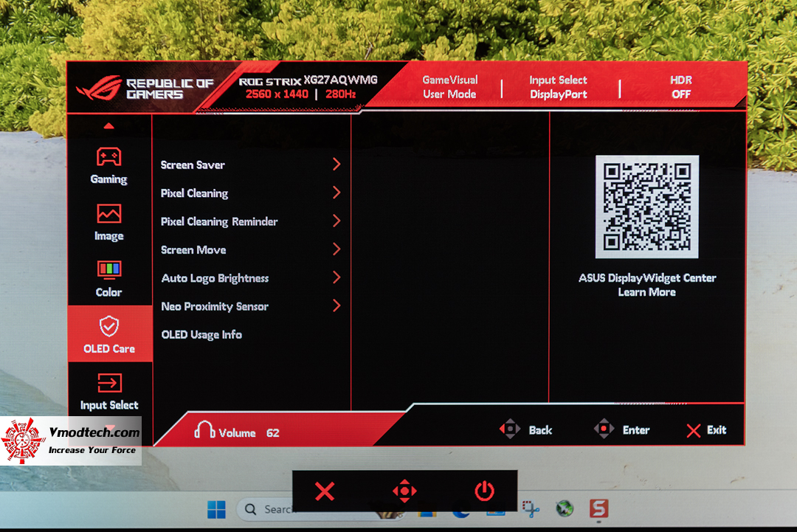Open the round green taskbar icon
The height and width of the screenshot is (532, 797).
click(x=565, y=508)
